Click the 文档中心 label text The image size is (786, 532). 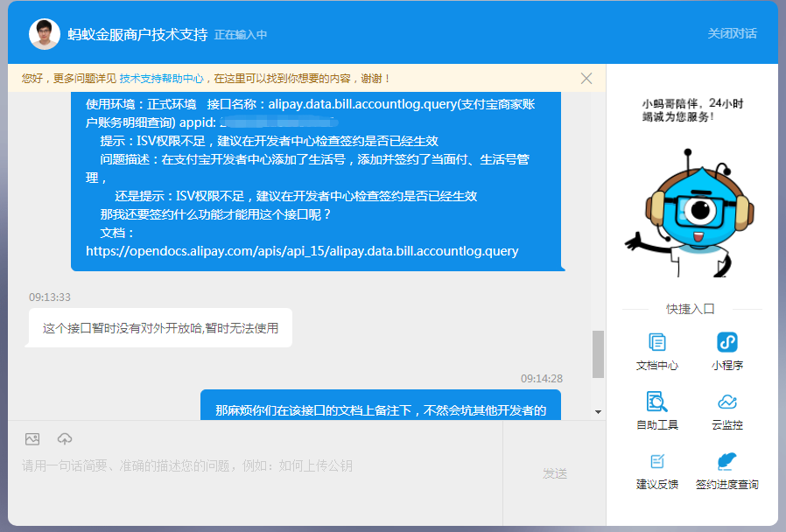click(656, 365)
